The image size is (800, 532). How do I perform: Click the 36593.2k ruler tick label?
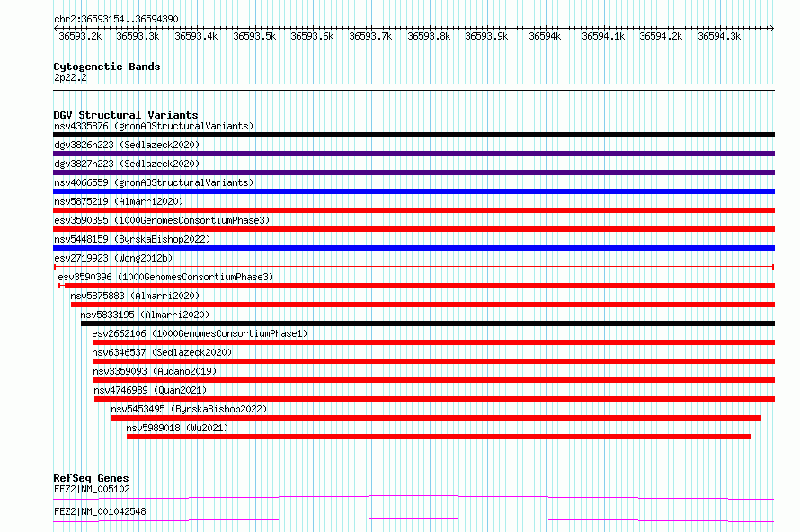pyautogui.click(x=80, y=36)
